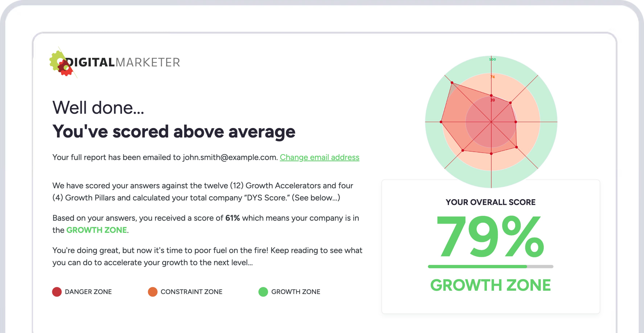Click the DigitalMarketer gear logo icon

61,63
